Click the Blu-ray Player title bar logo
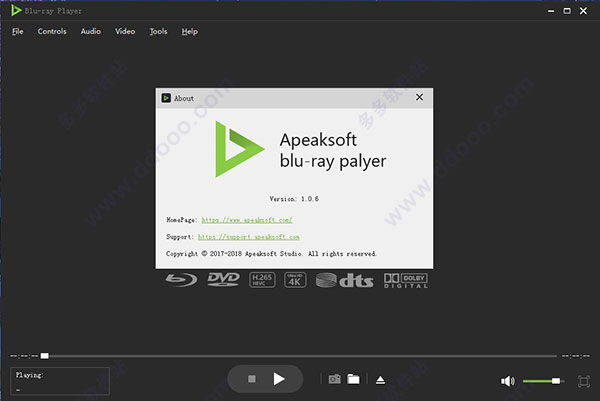The width and height of the screenshot is (600, 401). [15, 10]
